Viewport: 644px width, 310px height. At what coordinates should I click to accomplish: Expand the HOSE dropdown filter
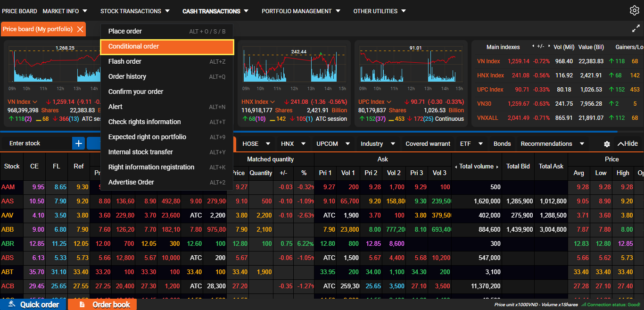point(256,144)
